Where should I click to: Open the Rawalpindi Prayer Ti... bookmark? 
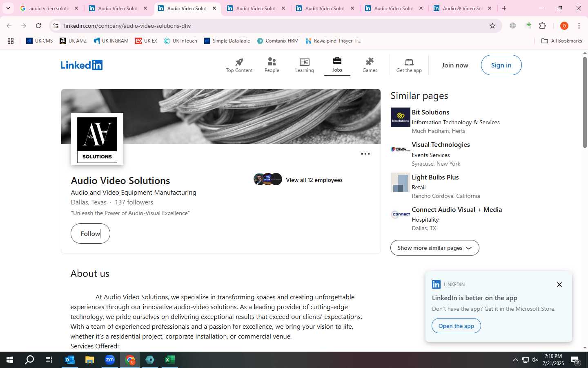(333, 41)
